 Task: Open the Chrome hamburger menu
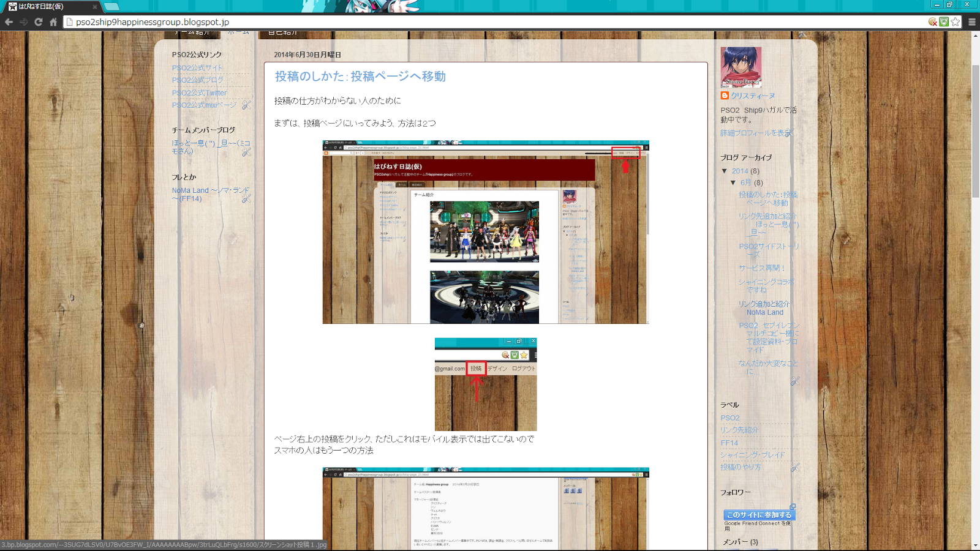[972, 22]
